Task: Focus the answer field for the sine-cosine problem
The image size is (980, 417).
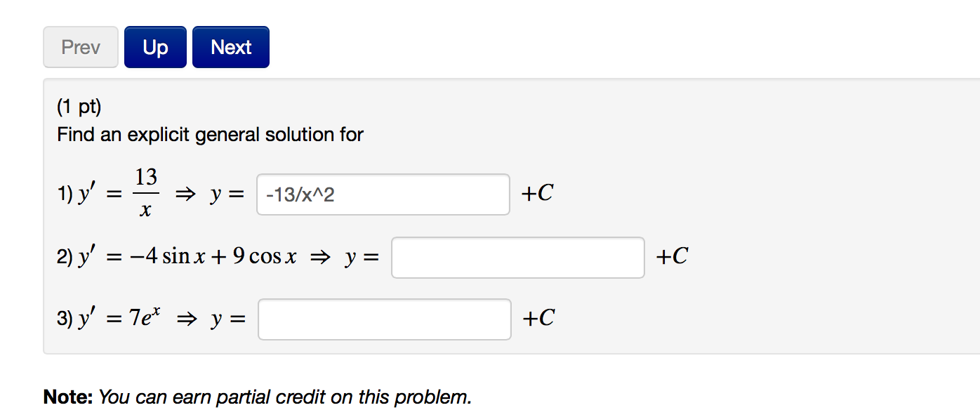Action: [x=518, y=258]
